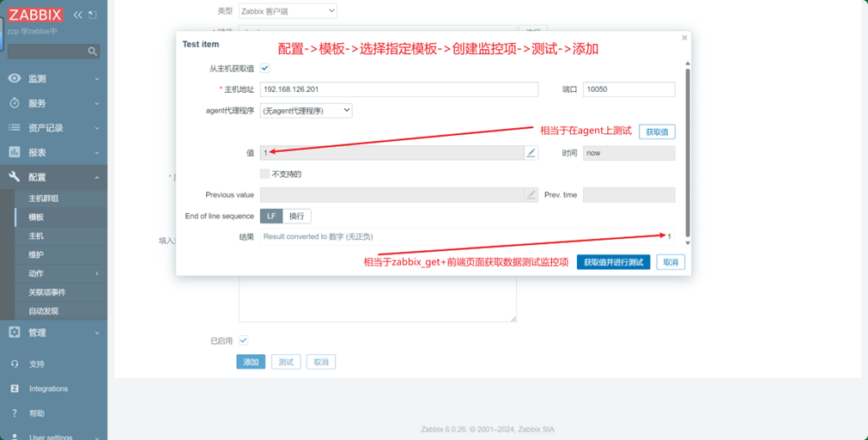Click the 支持 headset icon
Image resolution: width=868 pixels, height=440 pixels.
(15, 364)
